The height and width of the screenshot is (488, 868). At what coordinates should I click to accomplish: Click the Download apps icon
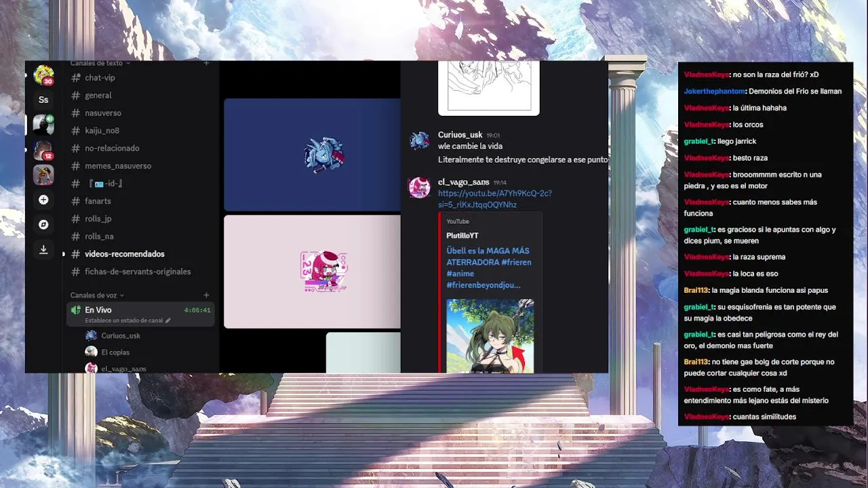click(43, 249)
